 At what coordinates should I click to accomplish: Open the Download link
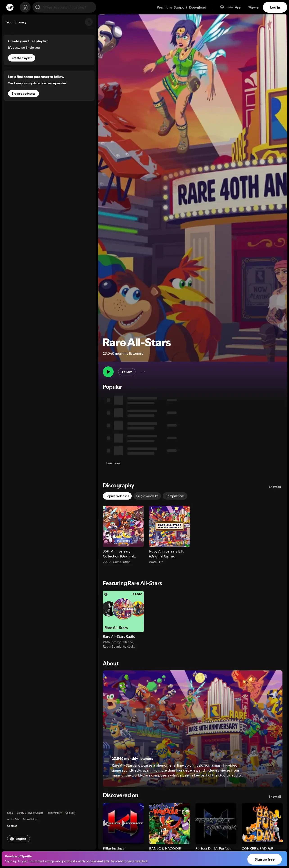point(198,7)
